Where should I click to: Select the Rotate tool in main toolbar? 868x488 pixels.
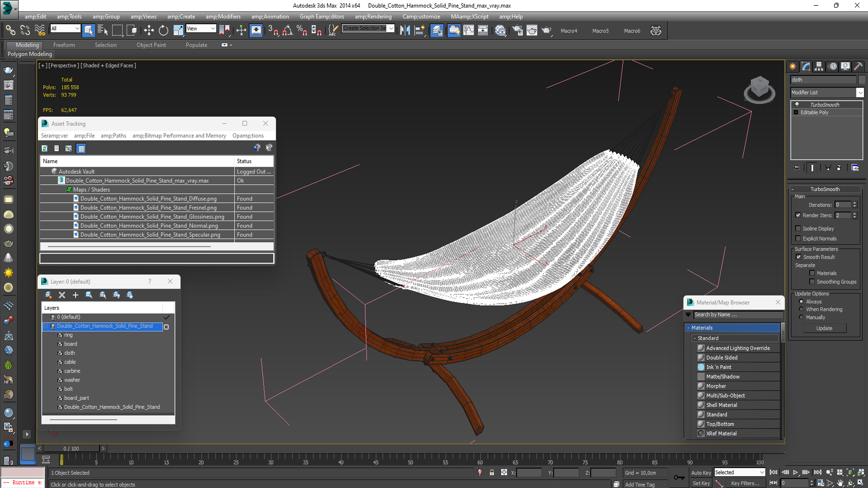[x=163, y=30]
